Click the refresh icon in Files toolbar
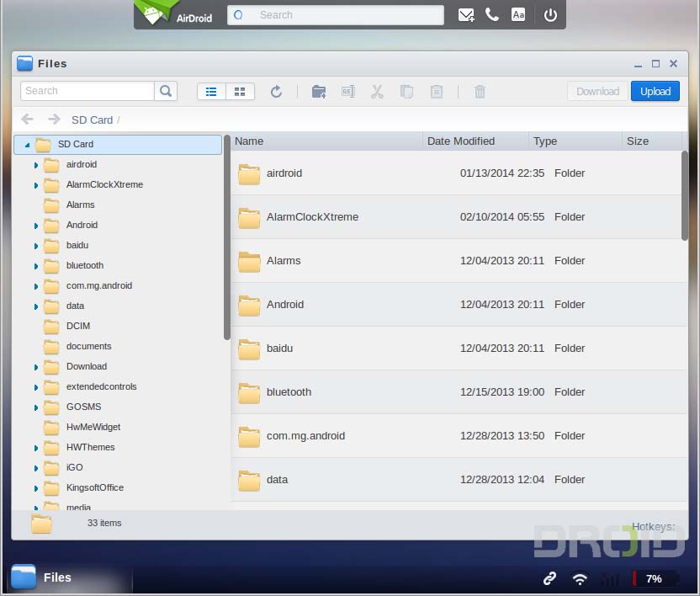700x596 pixels. [x=276, y=92]
